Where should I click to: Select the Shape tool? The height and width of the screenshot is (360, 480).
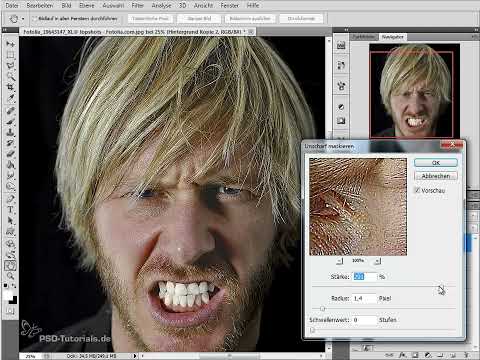coord(10,232)
